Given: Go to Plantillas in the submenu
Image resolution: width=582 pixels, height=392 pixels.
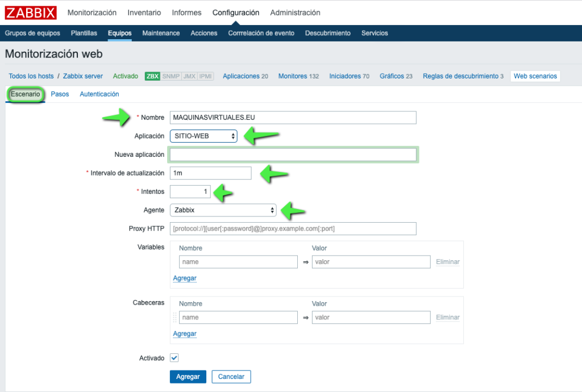Looking at the screenshot, I should coord(84,33).
